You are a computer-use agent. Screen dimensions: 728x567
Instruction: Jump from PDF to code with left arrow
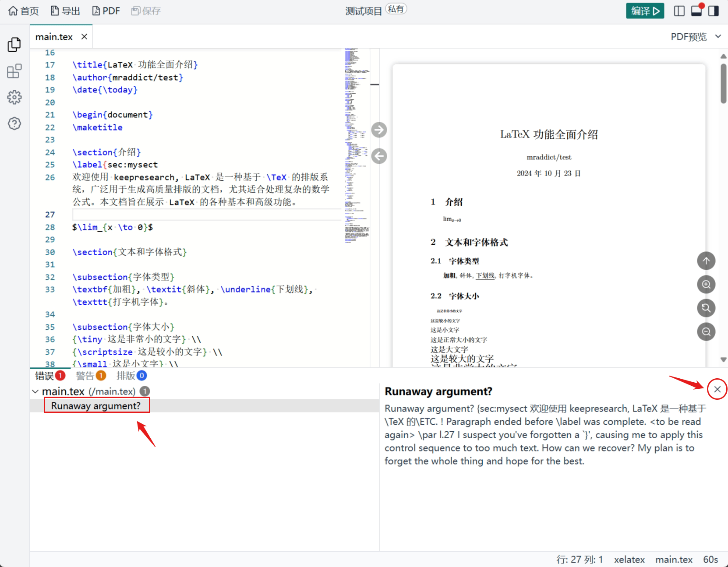[379, 156]
